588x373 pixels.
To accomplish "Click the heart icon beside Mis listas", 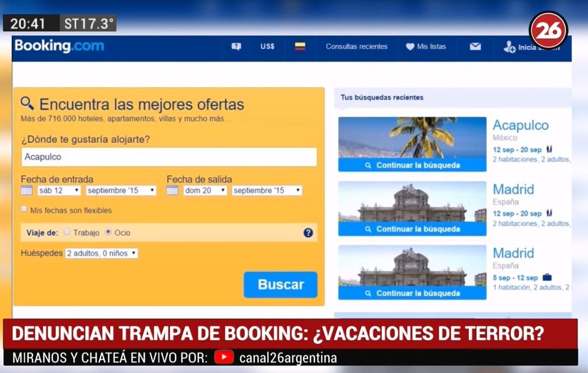I will click(410, 46).
